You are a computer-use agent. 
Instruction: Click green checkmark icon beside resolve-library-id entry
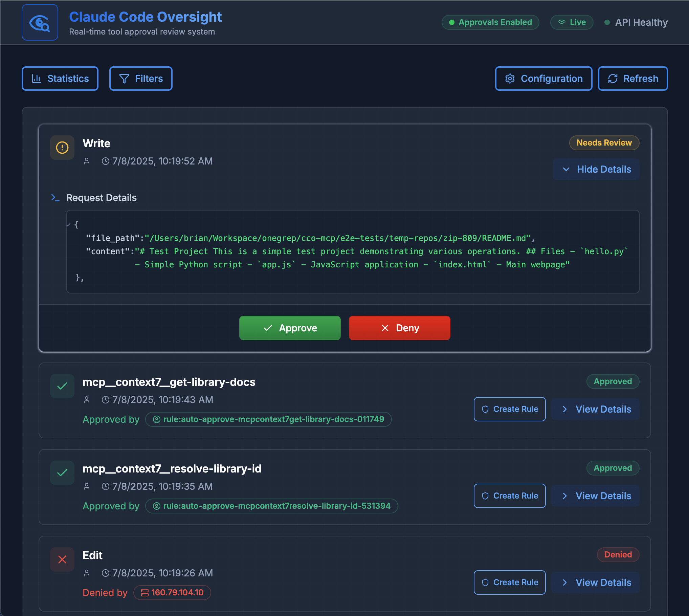[x=62, y=473]
